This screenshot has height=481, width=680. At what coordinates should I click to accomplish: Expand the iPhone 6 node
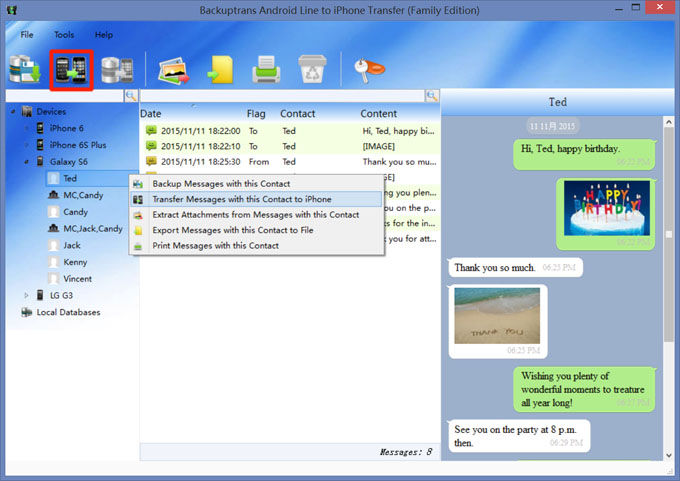tap(26, 128)
